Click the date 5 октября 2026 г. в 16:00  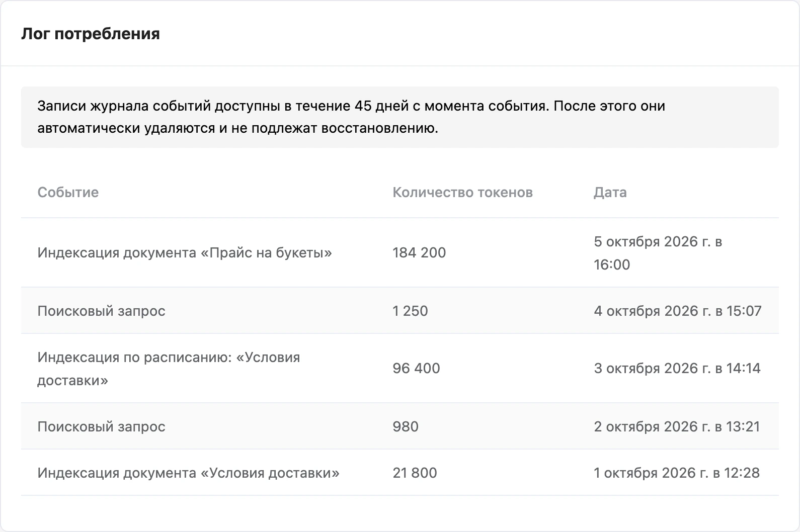tap(658, 253)
